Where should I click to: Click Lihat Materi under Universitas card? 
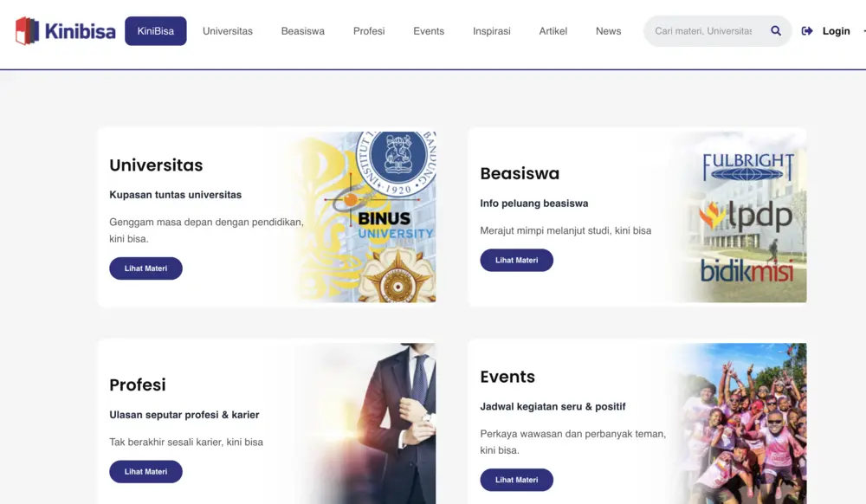point(145,268)
